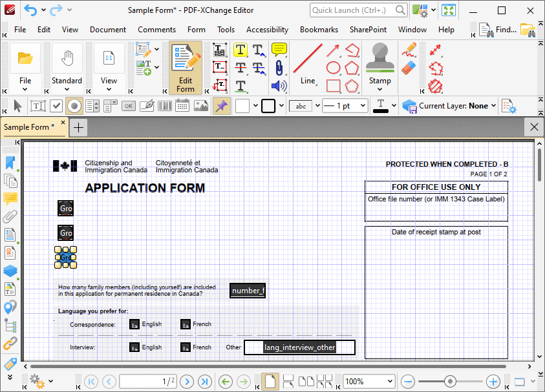
Task: Open a new tab with plus button
Action: 79,127
